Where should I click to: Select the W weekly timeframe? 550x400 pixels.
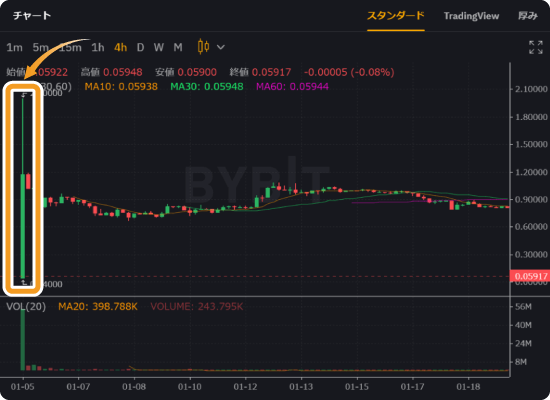159,47
